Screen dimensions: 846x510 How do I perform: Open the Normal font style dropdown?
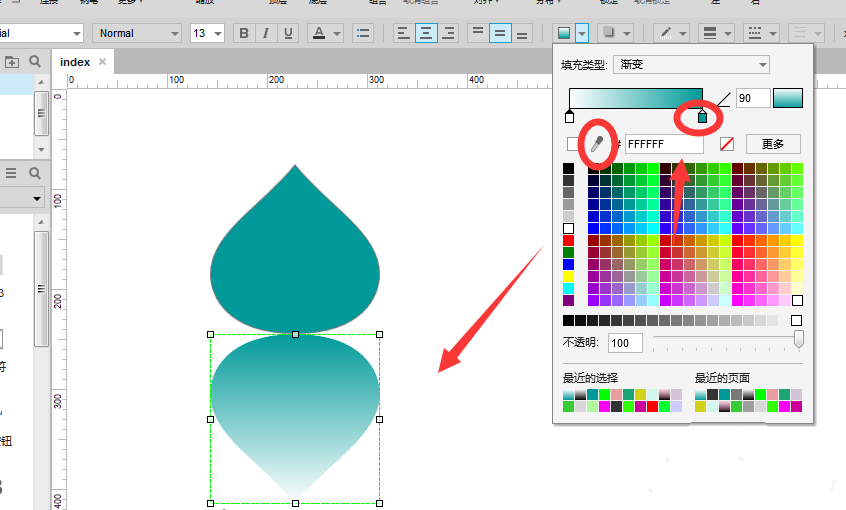[137, 33]
